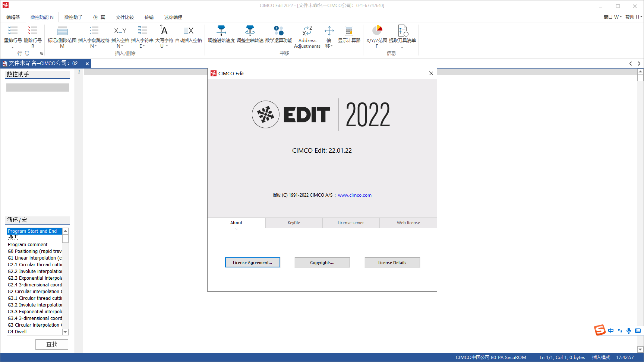644x362 pixels.
Task: Open 调整主轴转速 spindle speed tool
Action: click(x=250, y=31)
